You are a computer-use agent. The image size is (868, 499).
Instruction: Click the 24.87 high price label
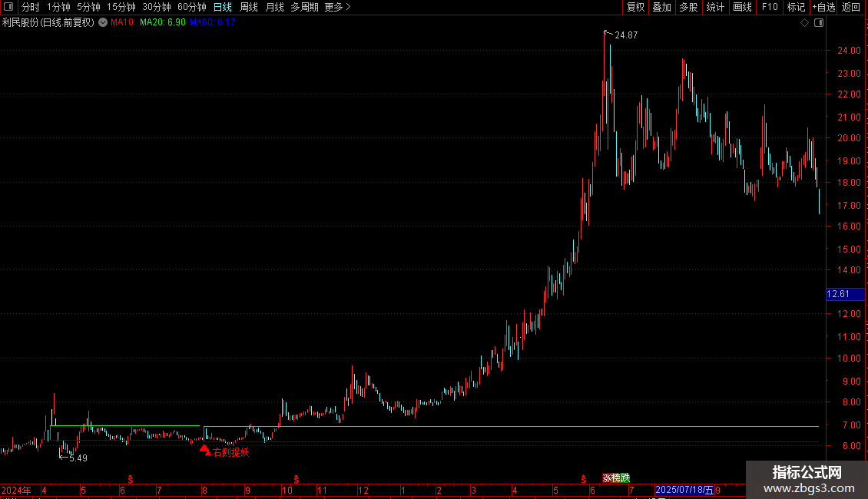[626, 35]
